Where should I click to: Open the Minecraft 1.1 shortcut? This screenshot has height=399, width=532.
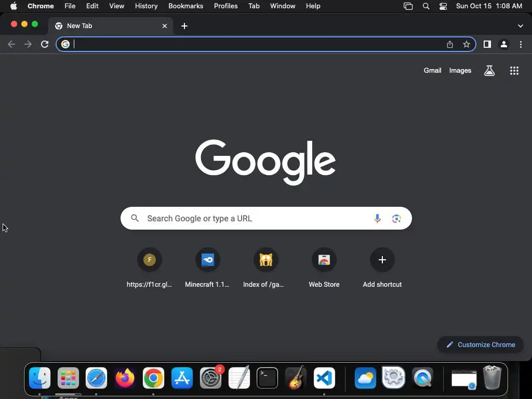(x=207, y=268)
